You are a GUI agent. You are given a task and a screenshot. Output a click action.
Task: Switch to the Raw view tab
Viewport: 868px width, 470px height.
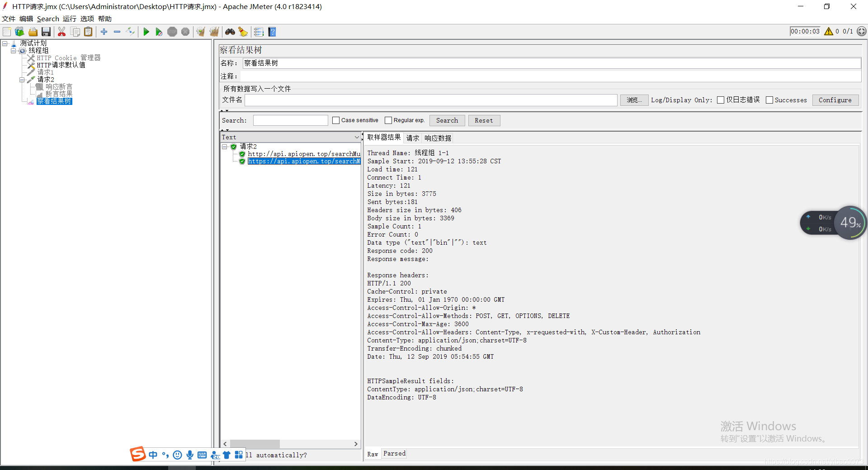point(373,454)
